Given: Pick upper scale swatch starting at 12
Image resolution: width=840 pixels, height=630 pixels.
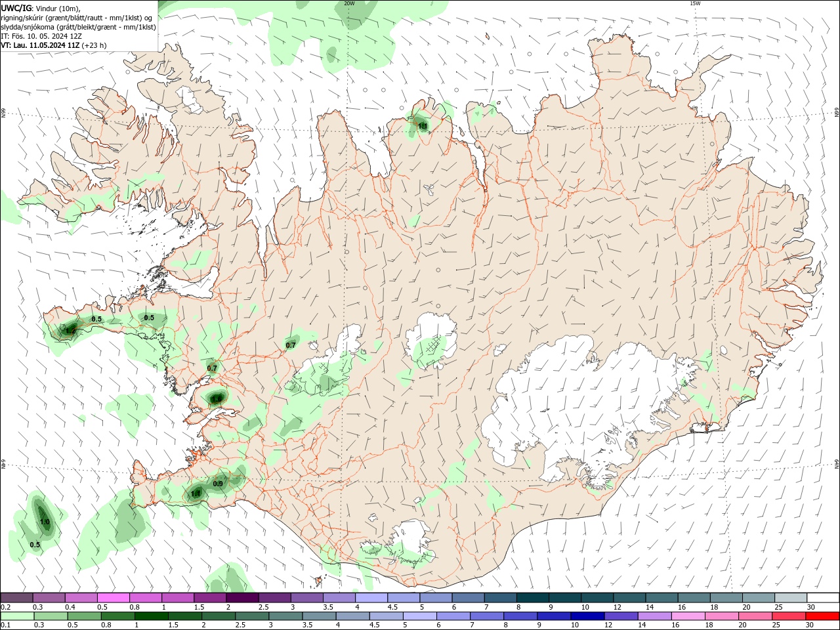Looking at the screenshot, I should point(629,597).
